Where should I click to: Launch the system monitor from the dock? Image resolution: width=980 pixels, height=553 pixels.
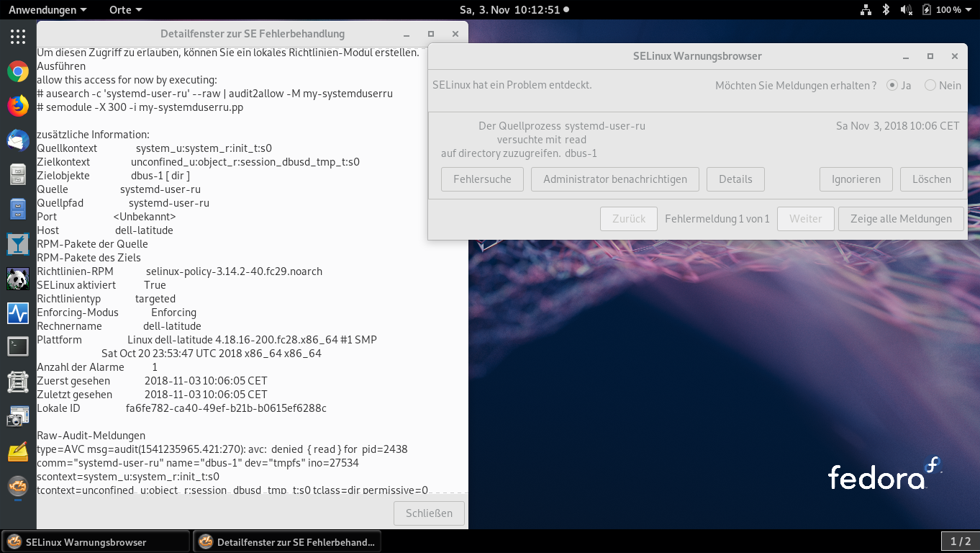point(18,313)
